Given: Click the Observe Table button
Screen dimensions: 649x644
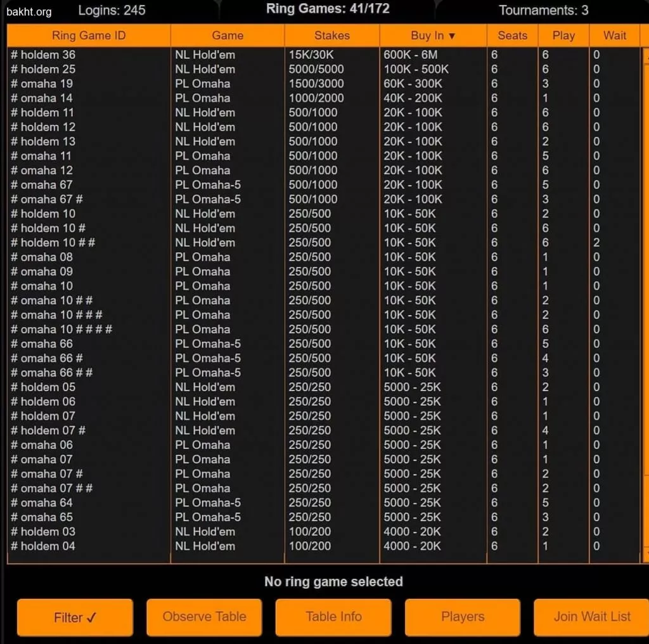Looking at the screenshot, I should (x=204, y=617).
